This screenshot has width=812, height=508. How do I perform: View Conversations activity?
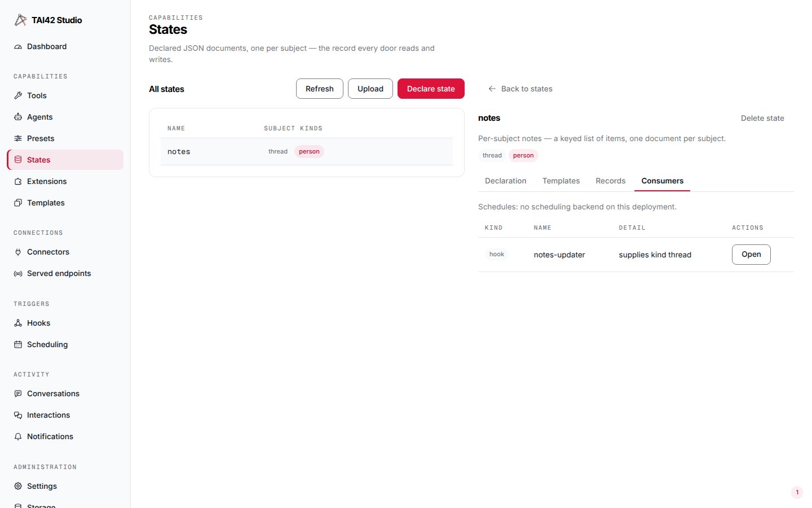pyautogui.click(x=65, y=394)
